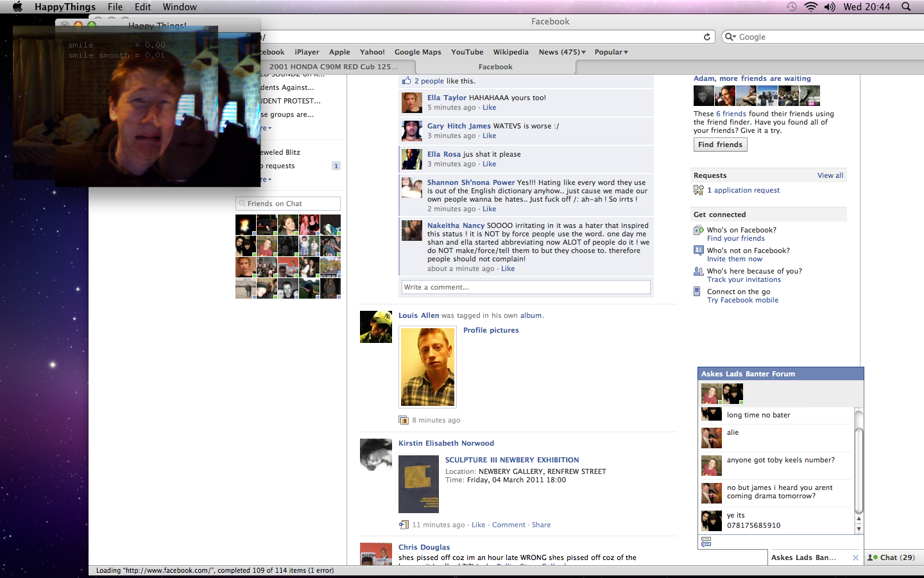Image resolution: width=924 pixels, height=578 pixels.
Task: Open the Google search engine dropdown arrow
Action: point(730,37)
